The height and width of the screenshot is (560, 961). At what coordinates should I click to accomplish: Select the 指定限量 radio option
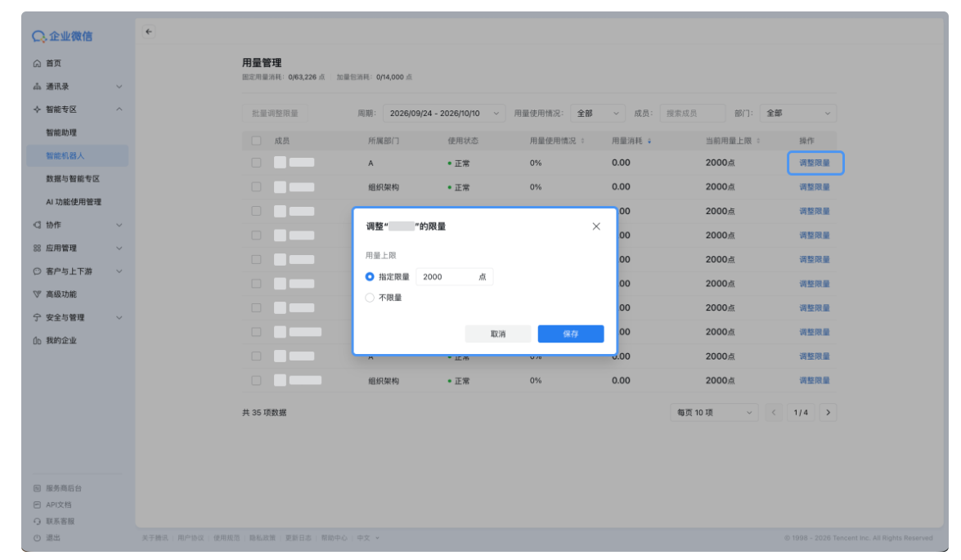coord(370,277)
